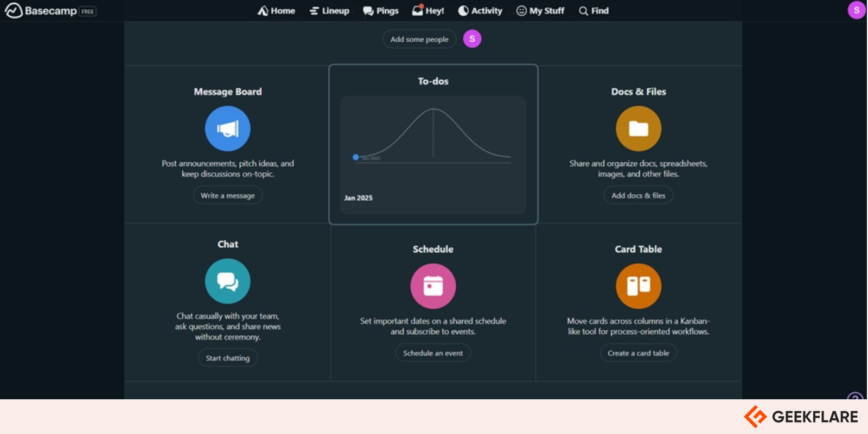Click Find search in the top bar
Viewport: 868px width, 434px height.
(x=593, y=11)
